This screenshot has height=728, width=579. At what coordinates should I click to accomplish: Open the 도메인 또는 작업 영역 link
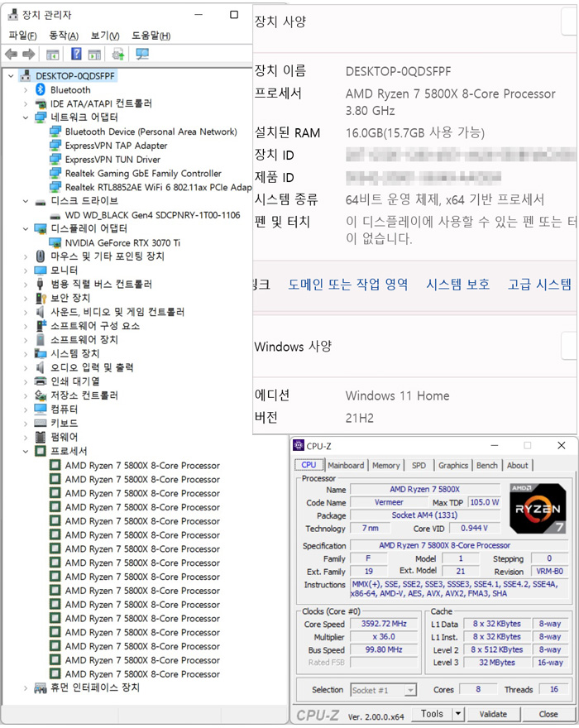347,285
